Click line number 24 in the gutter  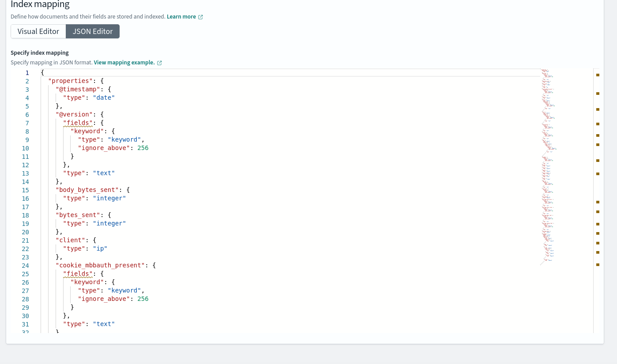(x=25, y=266)
